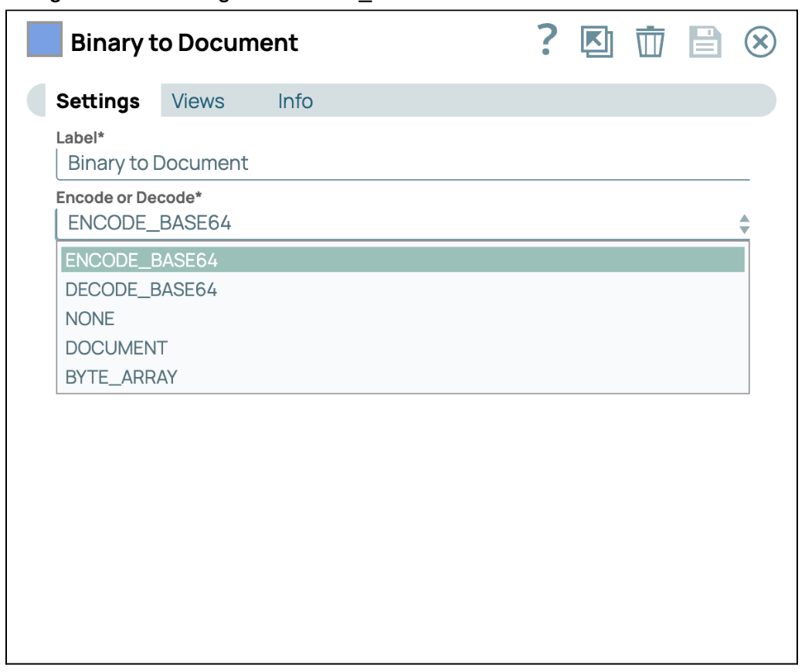Image resolution: width=805 pixels, height=672 pixels.
Task: Click the dropdown up-down arrow indicator
Action: (744, 225)
